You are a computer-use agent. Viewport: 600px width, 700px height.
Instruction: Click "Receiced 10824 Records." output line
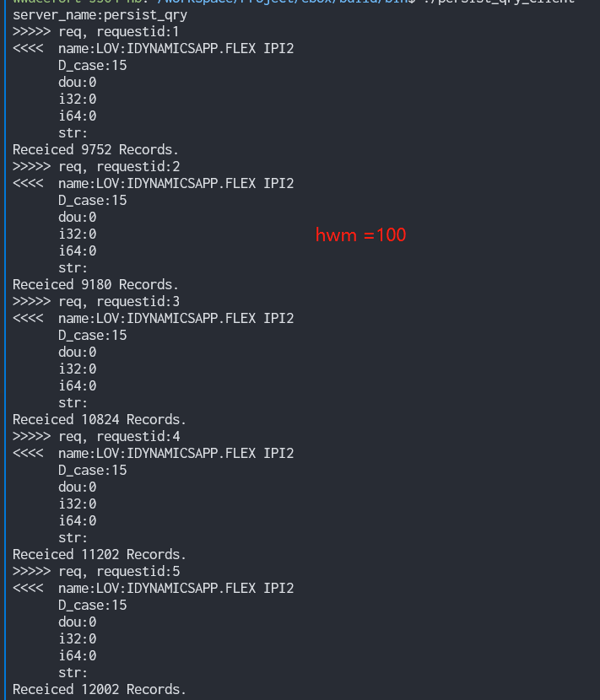pyautogui.click(x=100, y=419)
